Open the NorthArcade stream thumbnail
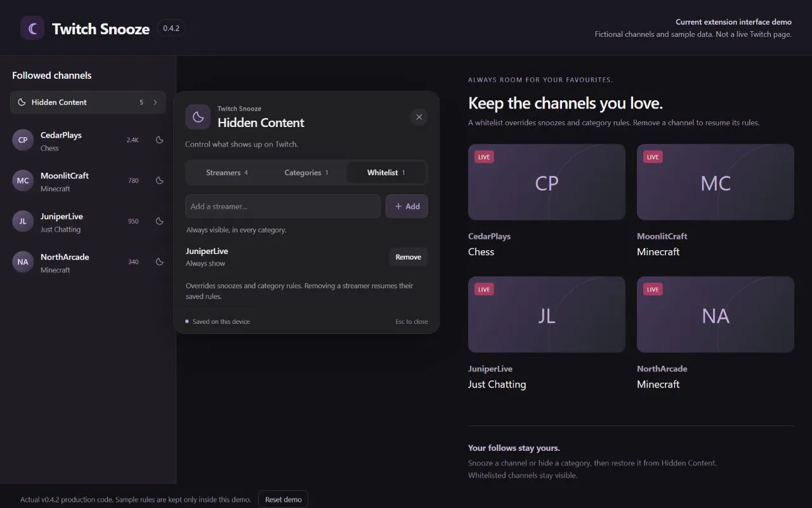 point(716,314)
